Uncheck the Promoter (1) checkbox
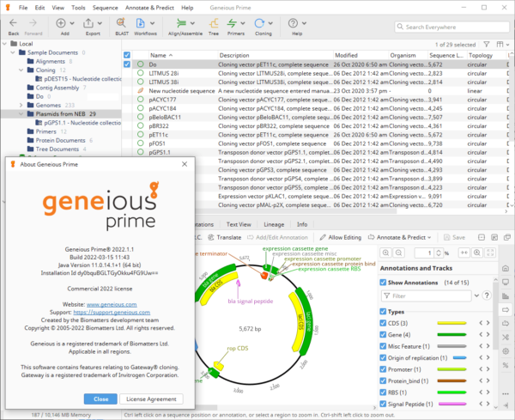 [383, 369]
